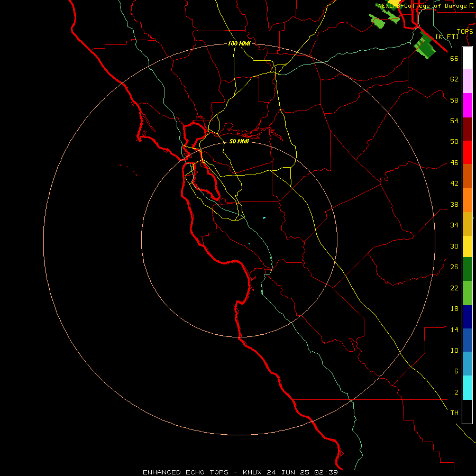Click the cyan legend swatch

click(x=467, y=388)
